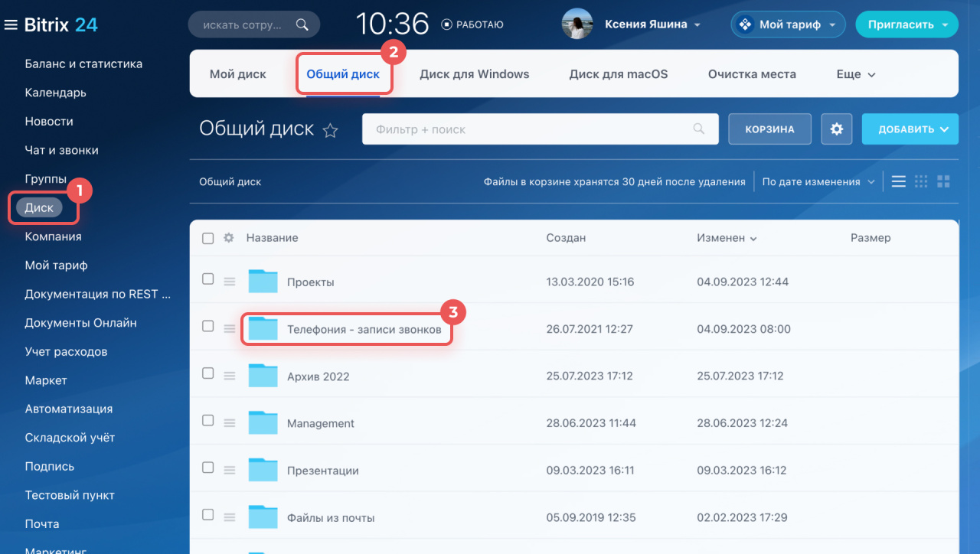Open the Диск для macOS tab
This screenshot has height=554, width=980.
coord(619,74)
